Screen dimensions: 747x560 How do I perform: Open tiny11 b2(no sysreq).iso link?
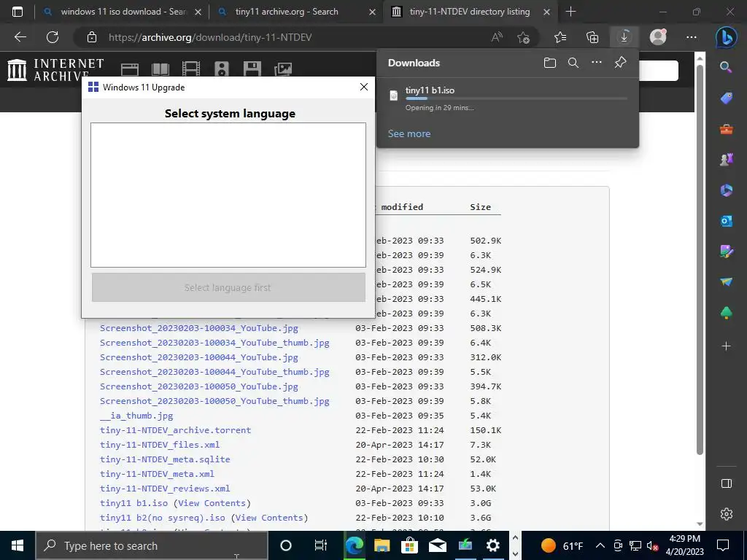(163, 518)
